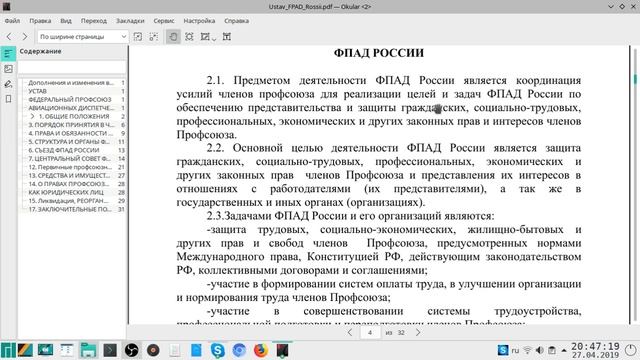Toggle the Browse (hand) tool
Image resolution: width=640 pixels, height=360 pixels.
point(173,37)
